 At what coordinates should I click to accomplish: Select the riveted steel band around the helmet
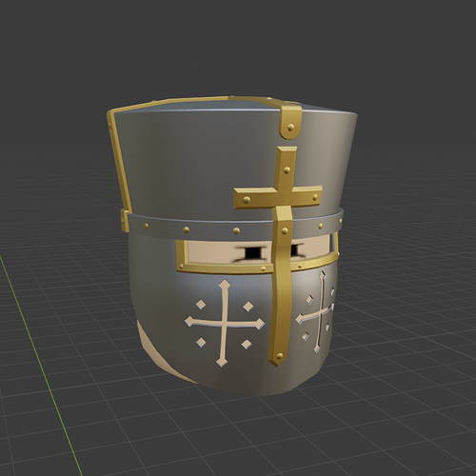tap(231, 225)
